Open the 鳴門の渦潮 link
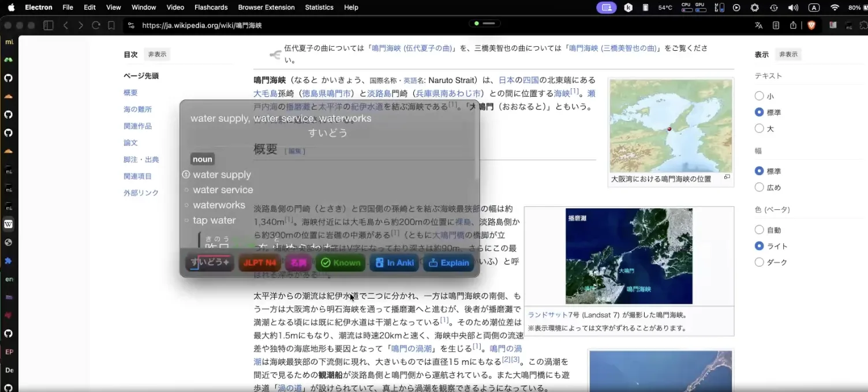The width and height of the screenshot is (868, 392). [x=411, y=348]
